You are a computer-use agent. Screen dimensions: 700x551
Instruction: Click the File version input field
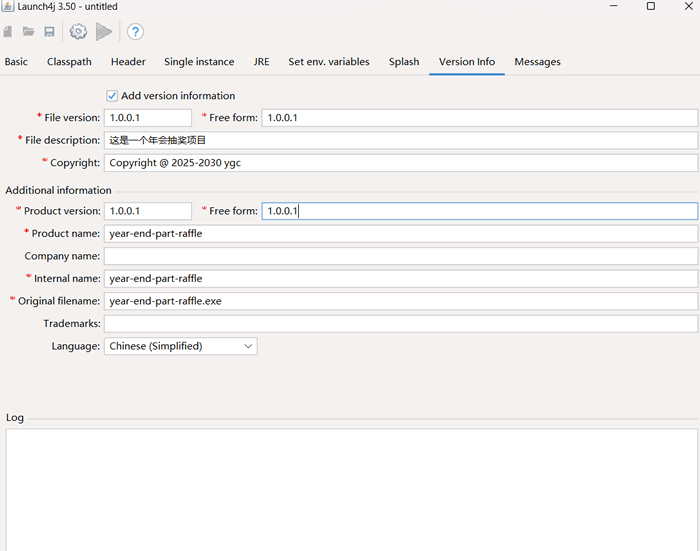(x=147, y=118)
